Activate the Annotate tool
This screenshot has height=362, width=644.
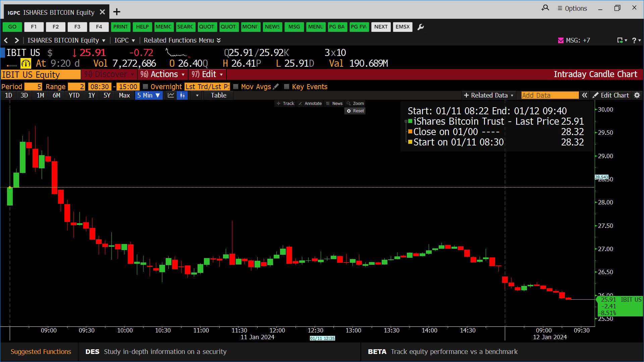coord(310,104)
